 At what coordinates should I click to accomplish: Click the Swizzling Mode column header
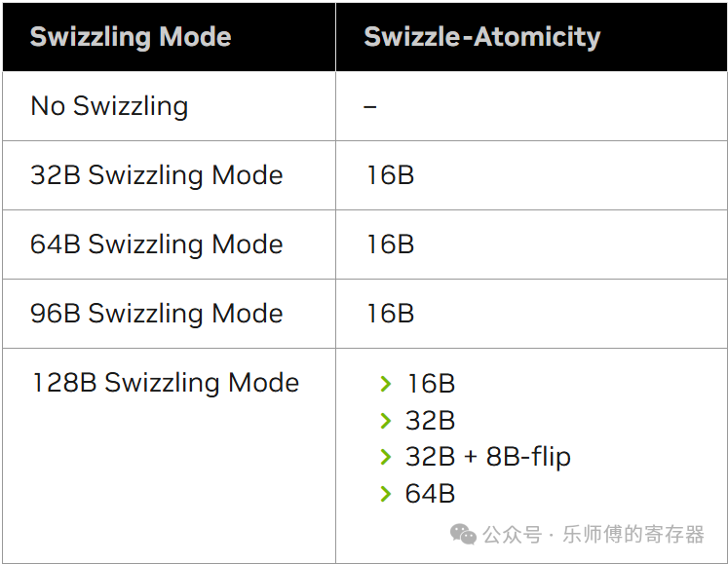coord(131,37)
